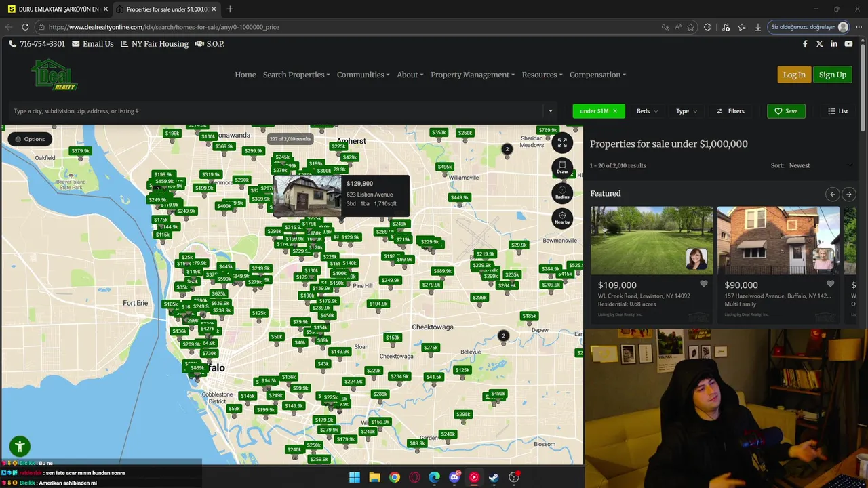Expand About menu
The image size is (868, 488).
pyautogui.click(x=410, y=75)
